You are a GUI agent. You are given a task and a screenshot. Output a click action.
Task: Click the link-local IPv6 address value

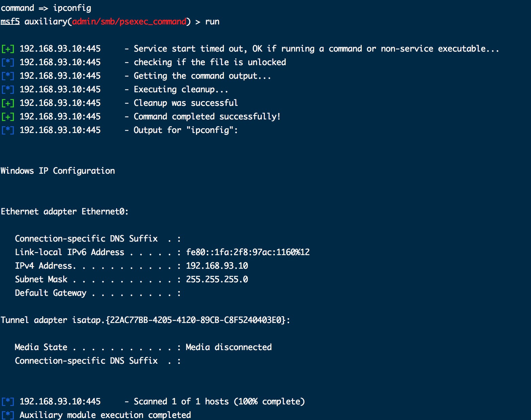pos(248,252)
